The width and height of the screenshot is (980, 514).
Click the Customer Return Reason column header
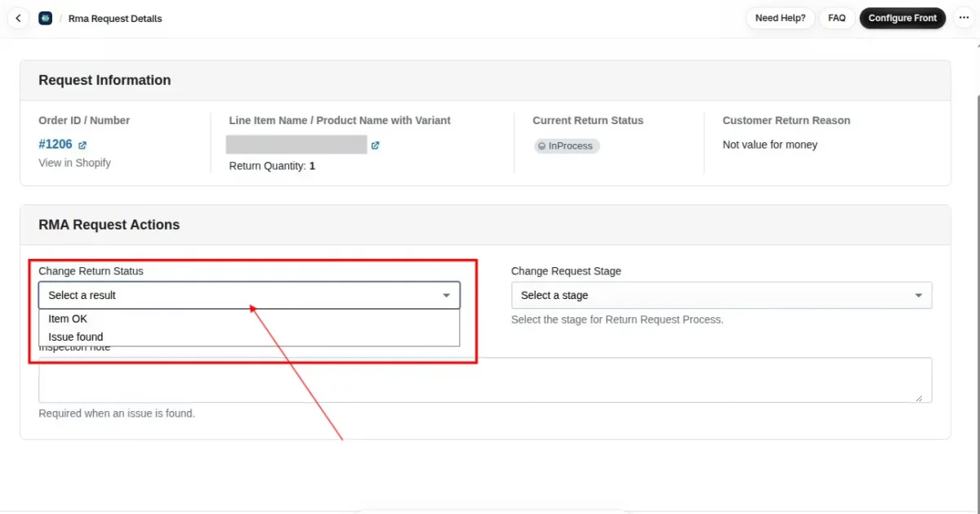[x=786, y=120]
